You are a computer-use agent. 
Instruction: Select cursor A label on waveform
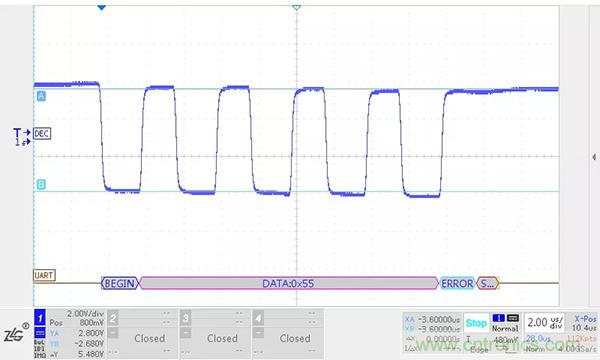click(x=41, y=96)
